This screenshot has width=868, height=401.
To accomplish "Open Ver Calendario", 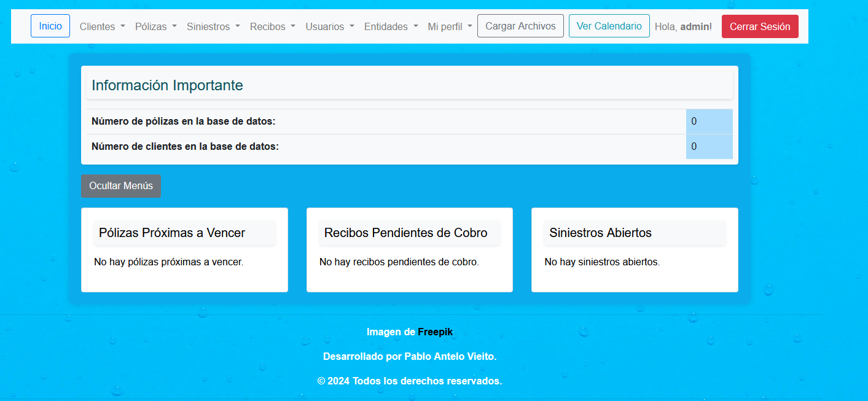I will pos(609,26).
